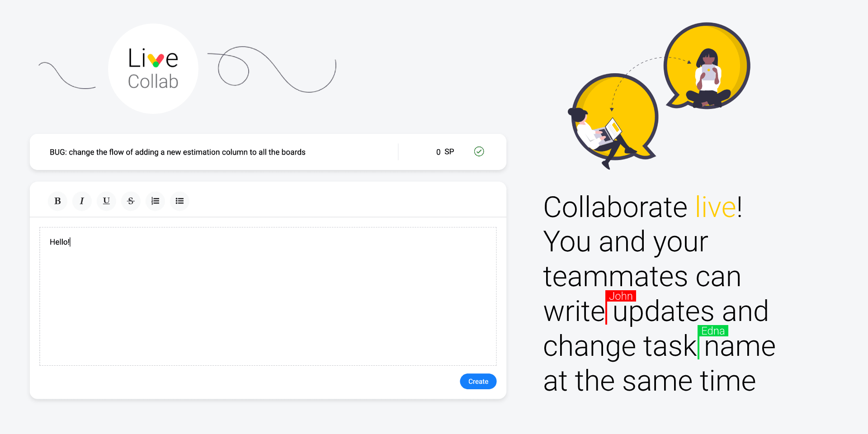
Task: Click the Create button
Action: point(478,382)
